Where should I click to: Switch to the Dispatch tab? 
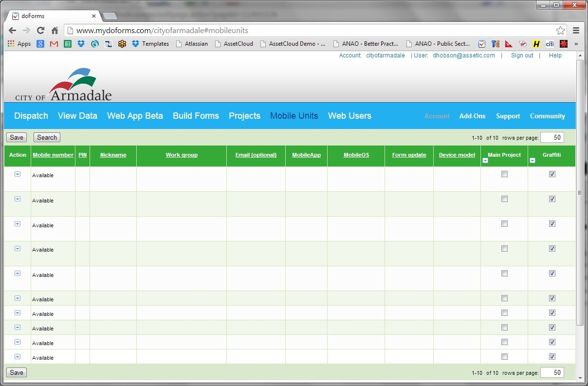[31, 116]
